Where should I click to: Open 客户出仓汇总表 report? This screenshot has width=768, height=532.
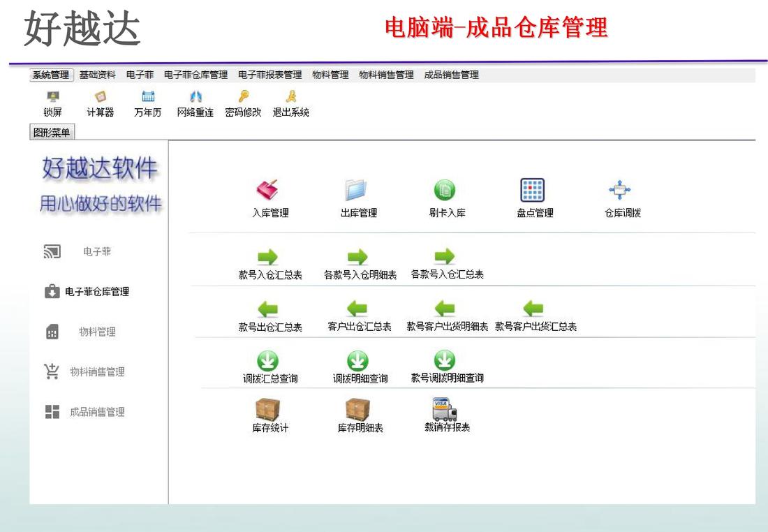tap(358, 309)
